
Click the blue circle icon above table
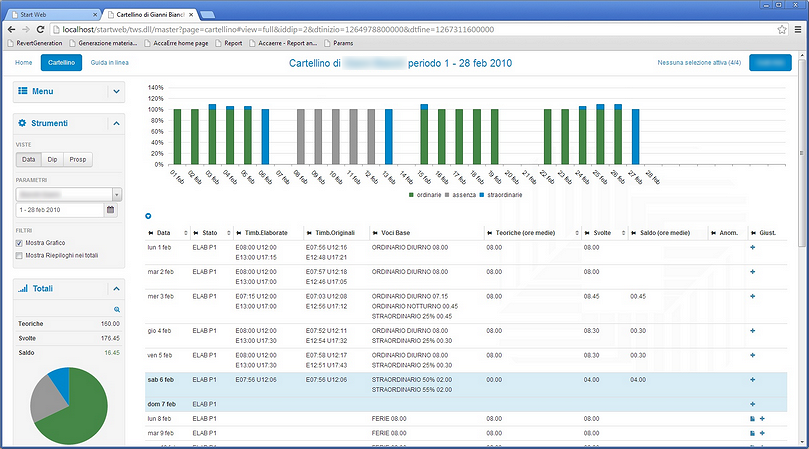point(148,216)
